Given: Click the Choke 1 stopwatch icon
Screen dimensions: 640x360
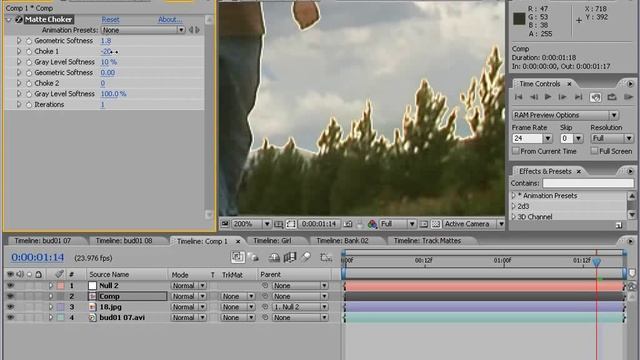Looking at the screenshot, I should pos(29,51).
